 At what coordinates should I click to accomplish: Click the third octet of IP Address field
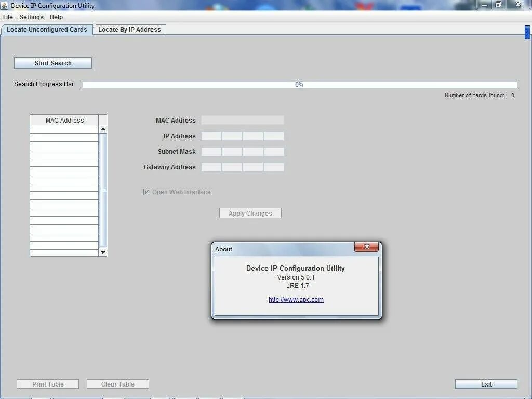pyautogui.click(x=253, y=136)
